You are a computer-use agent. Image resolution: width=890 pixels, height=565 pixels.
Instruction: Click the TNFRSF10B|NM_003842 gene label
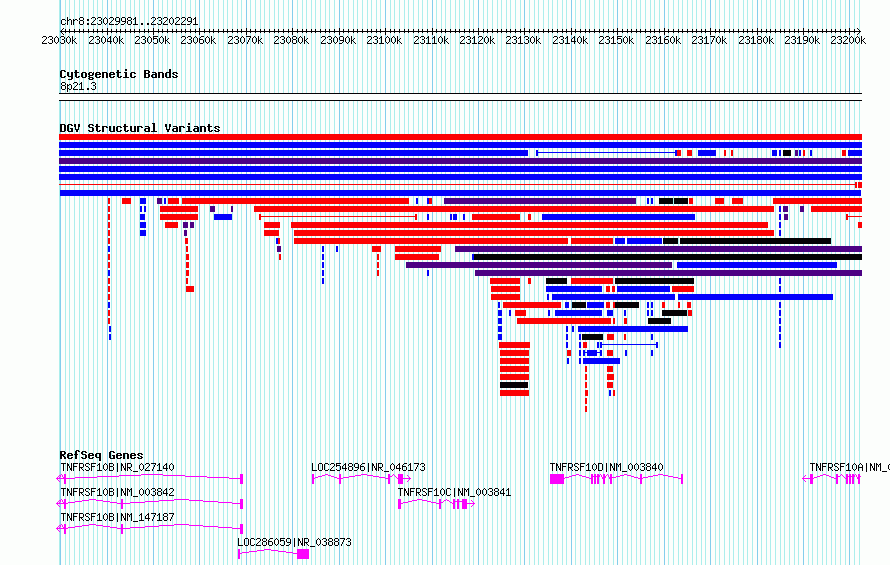(117, 492)
